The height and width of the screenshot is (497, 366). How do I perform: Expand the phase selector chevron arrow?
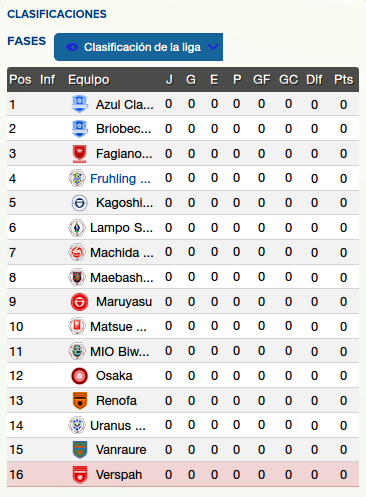213,47
